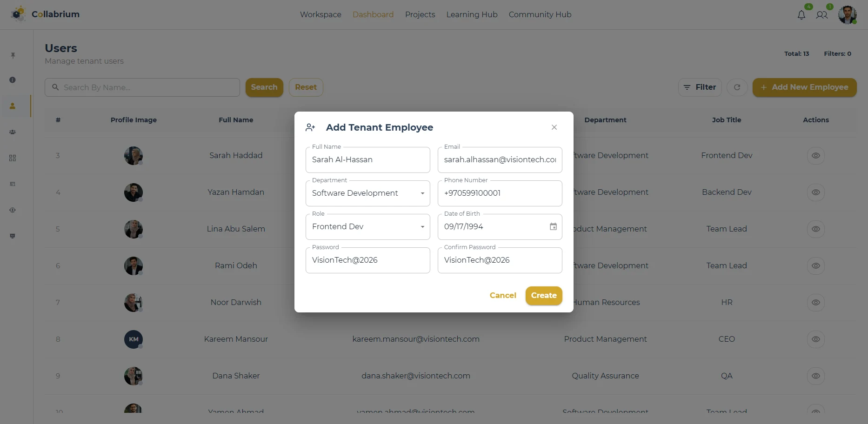View details eye for Dana Shaker
This screenshot has width=868, height=424.
815,376
